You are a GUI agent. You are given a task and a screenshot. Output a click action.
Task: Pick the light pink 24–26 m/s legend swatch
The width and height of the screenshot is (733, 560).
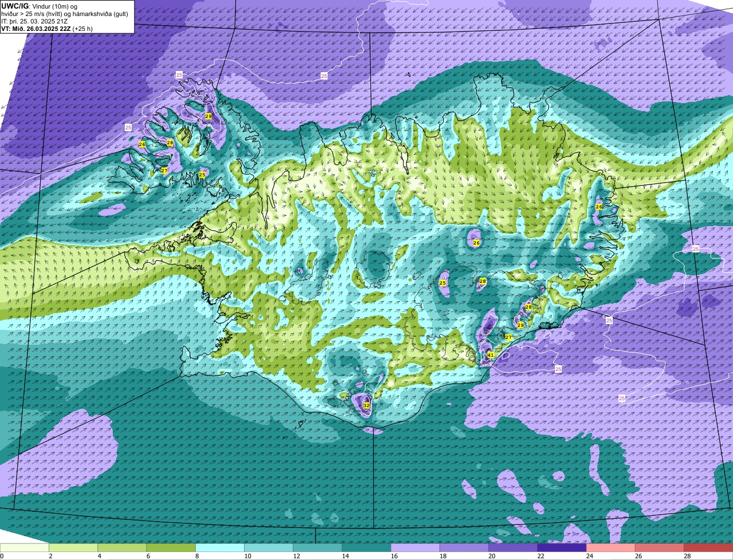click(611, 547)
